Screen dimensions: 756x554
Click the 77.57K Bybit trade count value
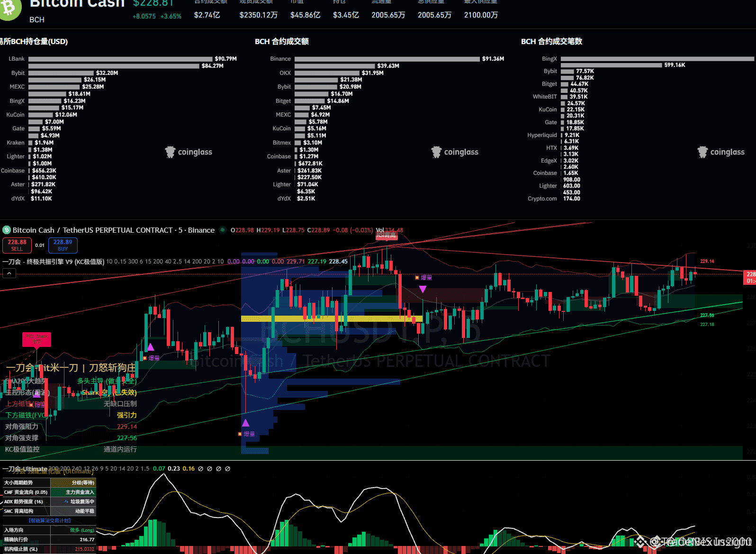(585, 71)
